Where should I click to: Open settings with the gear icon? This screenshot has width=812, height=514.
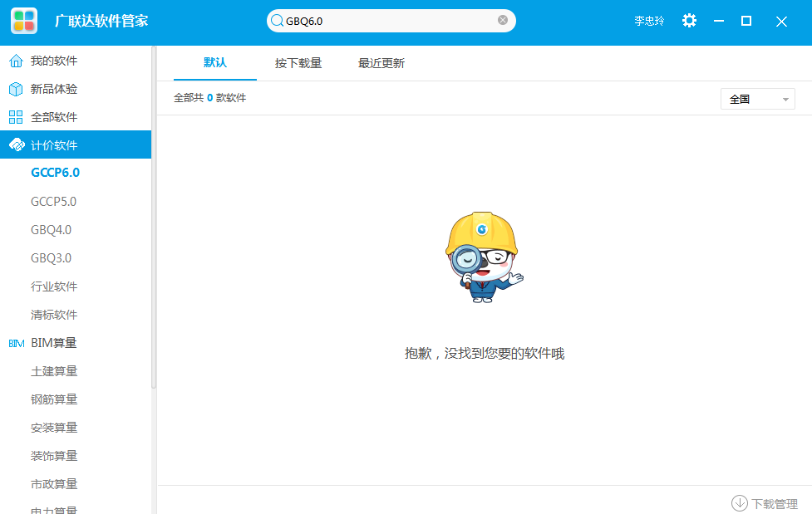pos(689,21)
